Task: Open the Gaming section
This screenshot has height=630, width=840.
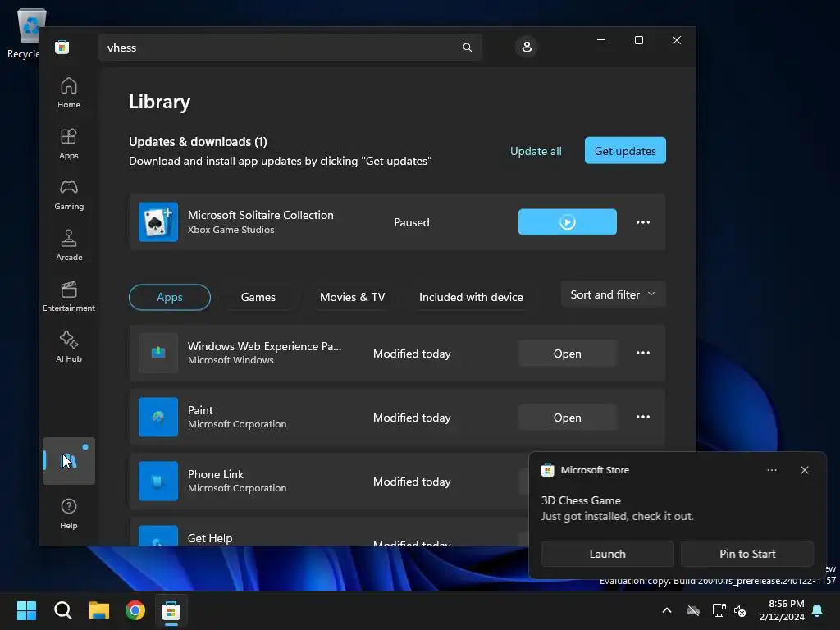Action: coord(69,195)
